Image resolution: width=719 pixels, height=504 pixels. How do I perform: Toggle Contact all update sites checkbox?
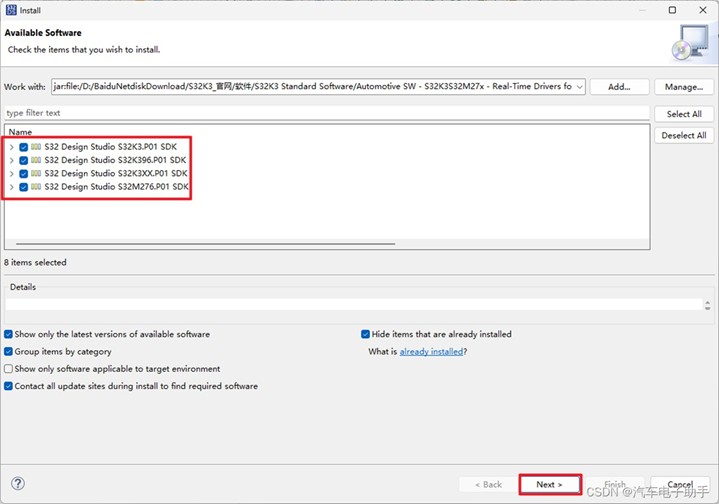8,386
